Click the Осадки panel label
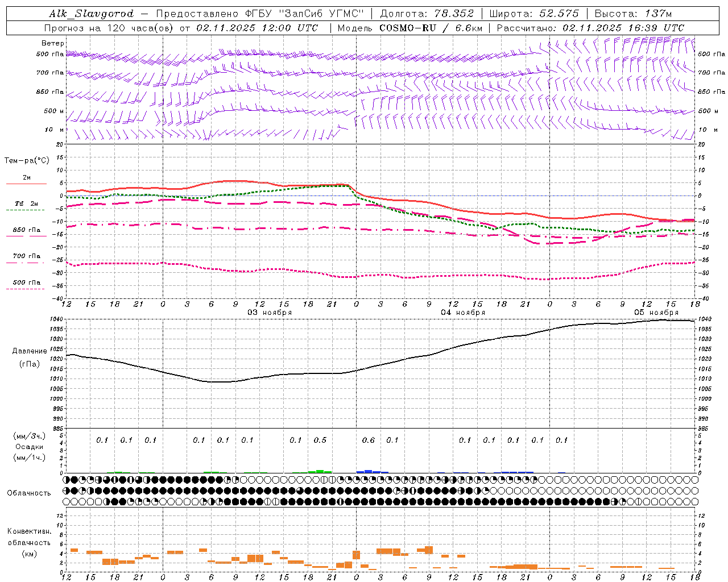Screen dimensions: 728x582 [30, 447]
